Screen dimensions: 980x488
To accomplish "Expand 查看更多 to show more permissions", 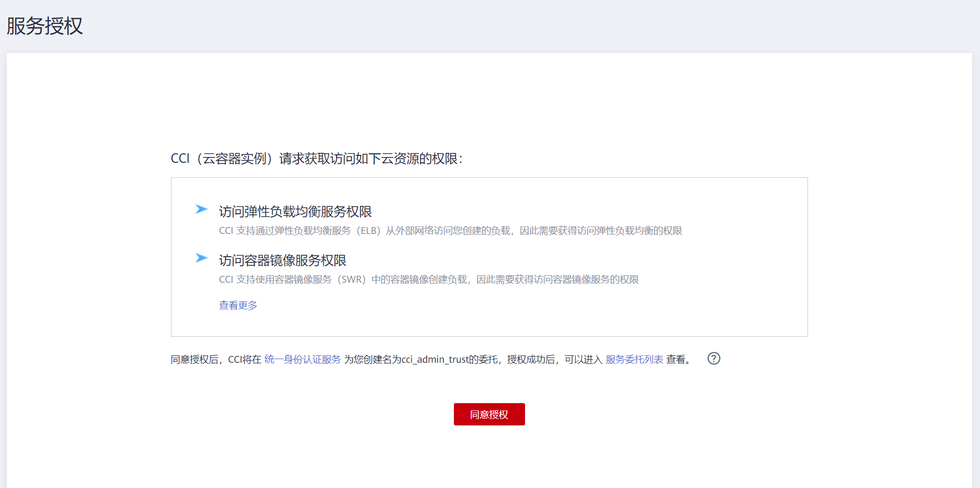I will click(x=237, y=305).
